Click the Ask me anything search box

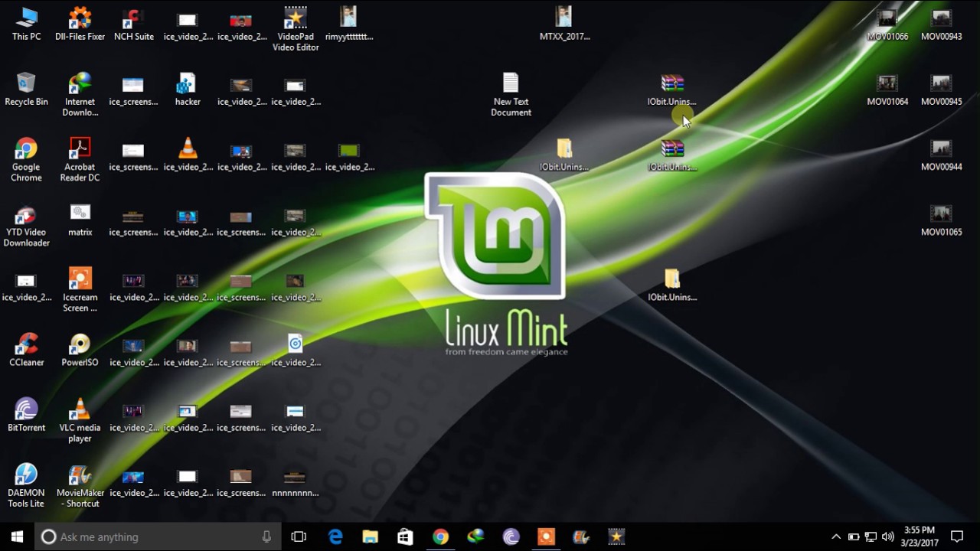(x=157, y=536)
